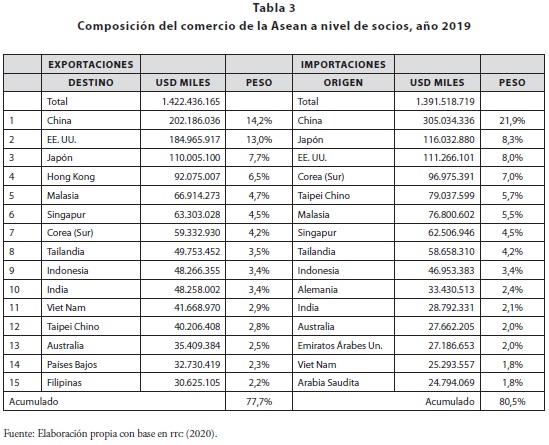The height and width of the screenshot is (445, 549).
Task: Click the 21,9% China import share
Action: [x=512, y=120]
